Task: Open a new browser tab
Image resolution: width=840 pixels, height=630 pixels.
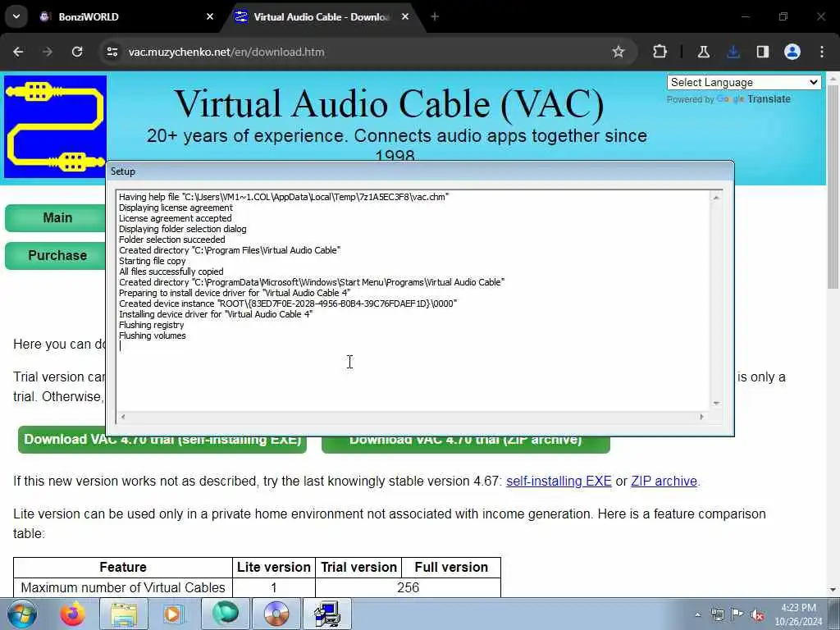Action: click(x=435, y=16)
